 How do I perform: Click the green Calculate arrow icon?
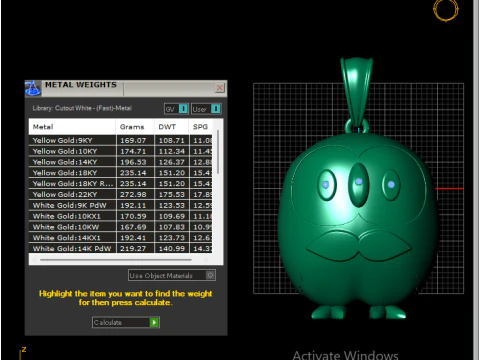(154, 322)
